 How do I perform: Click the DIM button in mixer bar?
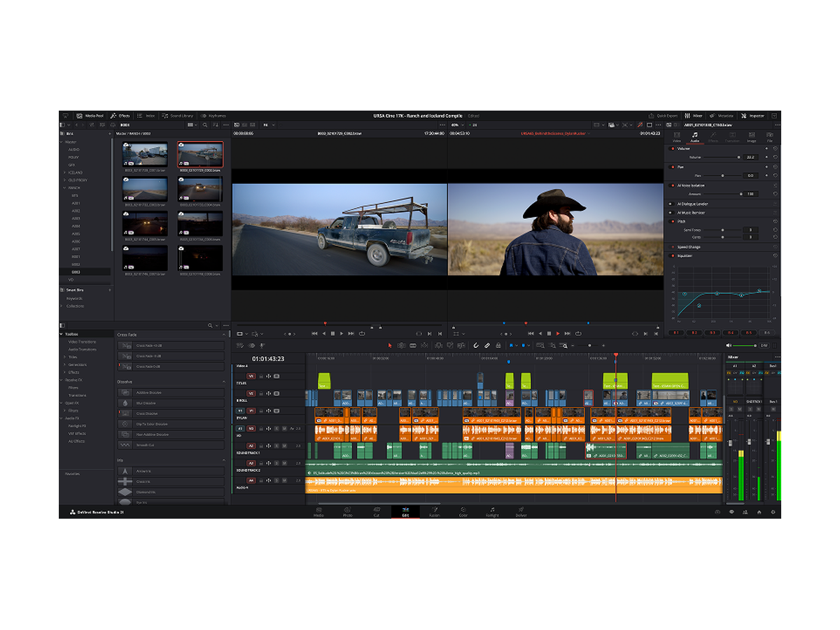(764, 345)
